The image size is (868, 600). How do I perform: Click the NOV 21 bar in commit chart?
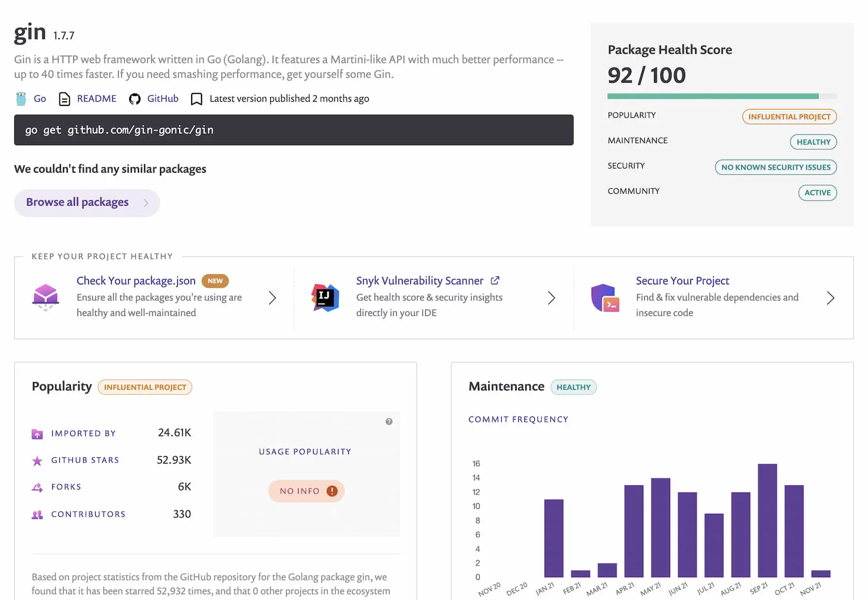[x=821, y=574]
